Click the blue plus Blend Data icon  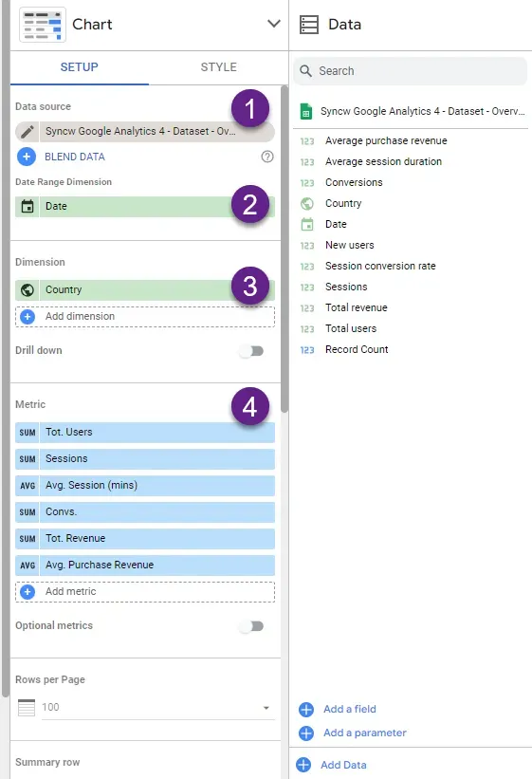(27, 157)
